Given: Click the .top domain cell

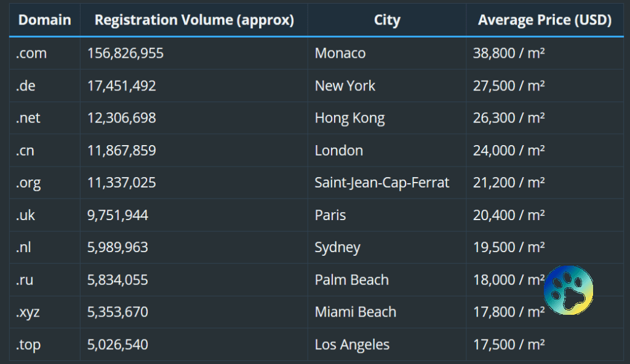Looking at the screenshot, I should pos(28,345).
